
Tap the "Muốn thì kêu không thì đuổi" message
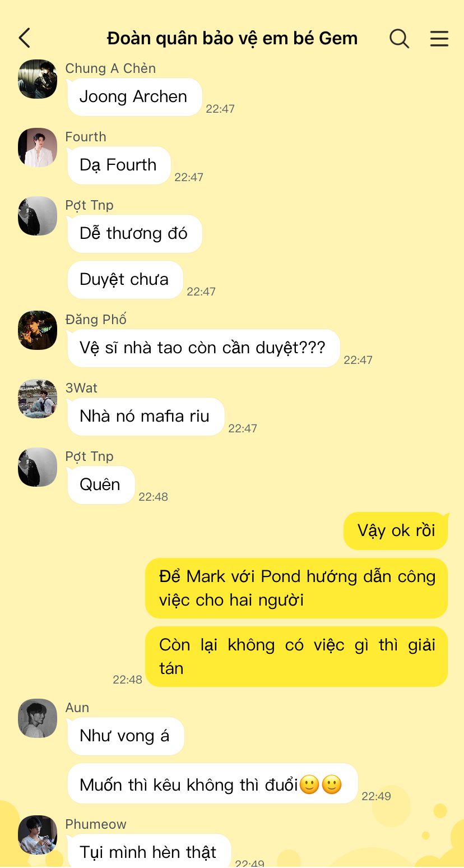click(212, 783)
